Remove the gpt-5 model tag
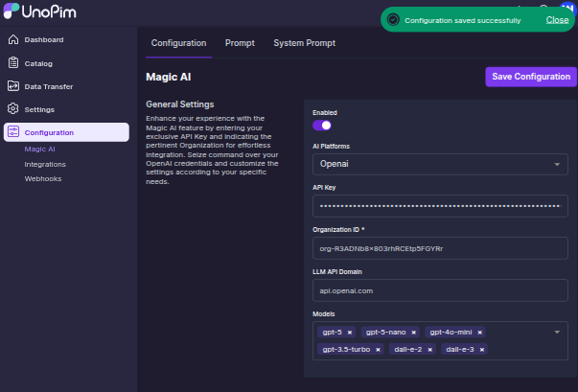Viewport: 578px width, 392px height. point(350,333)
